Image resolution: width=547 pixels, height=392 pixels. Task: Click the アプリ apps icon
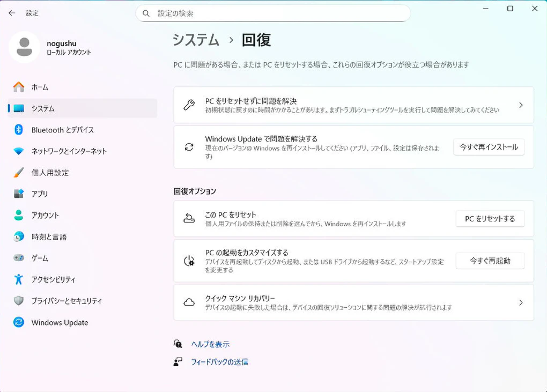pos(18,194)
